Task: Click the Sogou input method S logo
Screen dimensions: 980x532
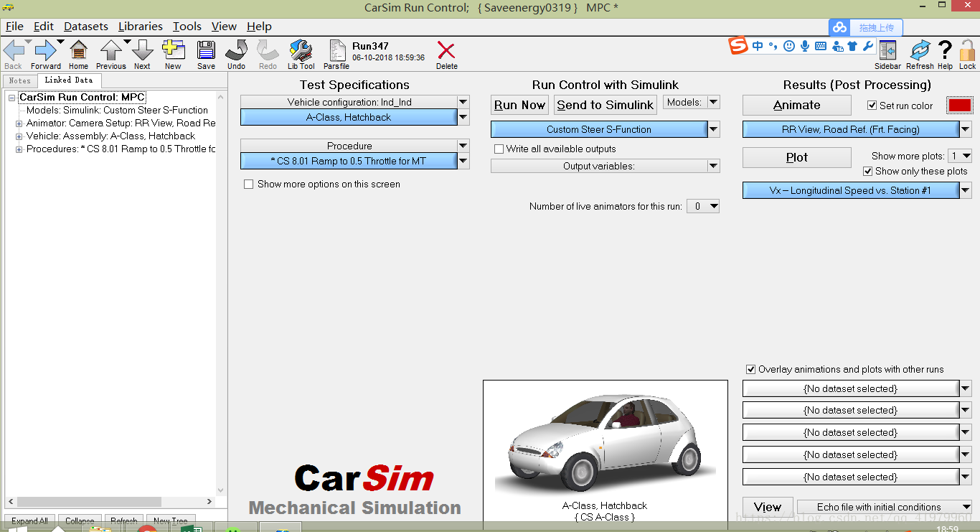Action: click(x=738, y=46)
